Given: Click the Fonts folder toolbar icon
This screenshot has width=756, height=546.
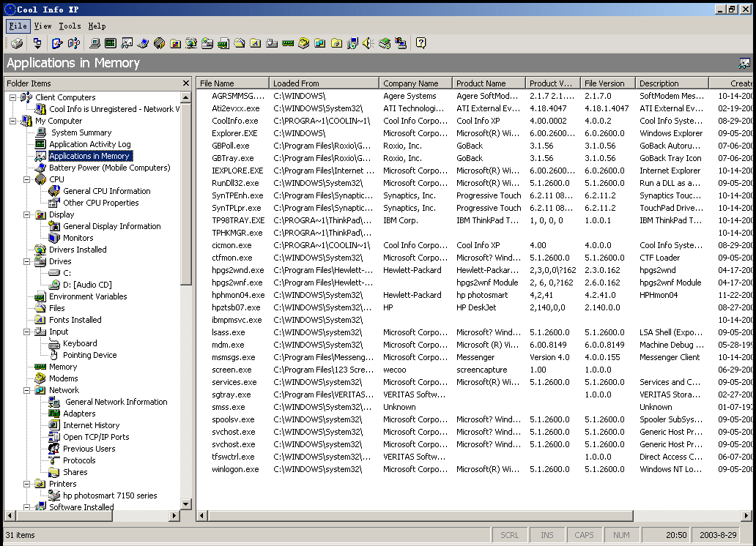Looking at the screenshot, I should tap(256, 43).
